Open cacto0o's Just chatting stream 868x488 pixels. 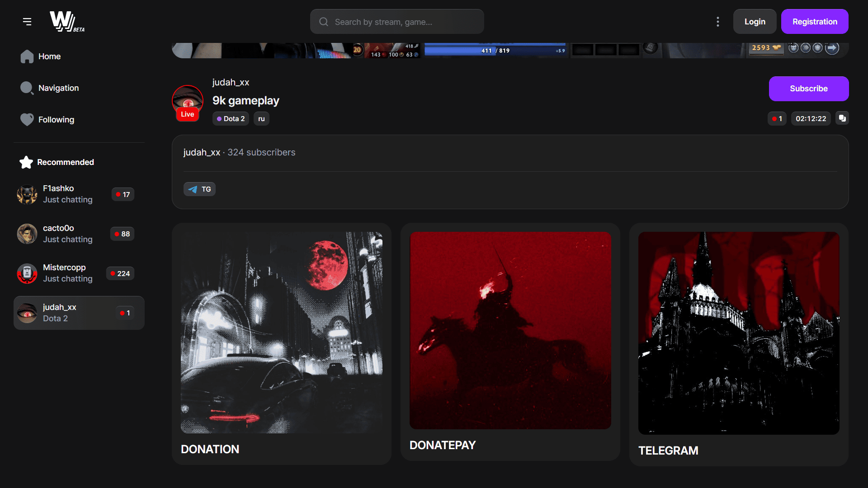tap(68, 234)
